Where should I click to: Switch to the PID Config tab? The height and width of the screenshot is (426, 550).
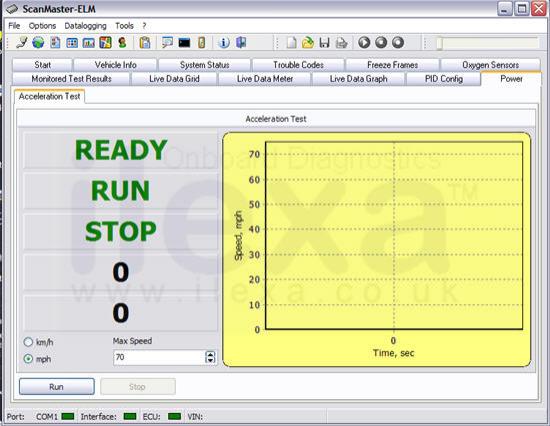(x=444, y=79)
